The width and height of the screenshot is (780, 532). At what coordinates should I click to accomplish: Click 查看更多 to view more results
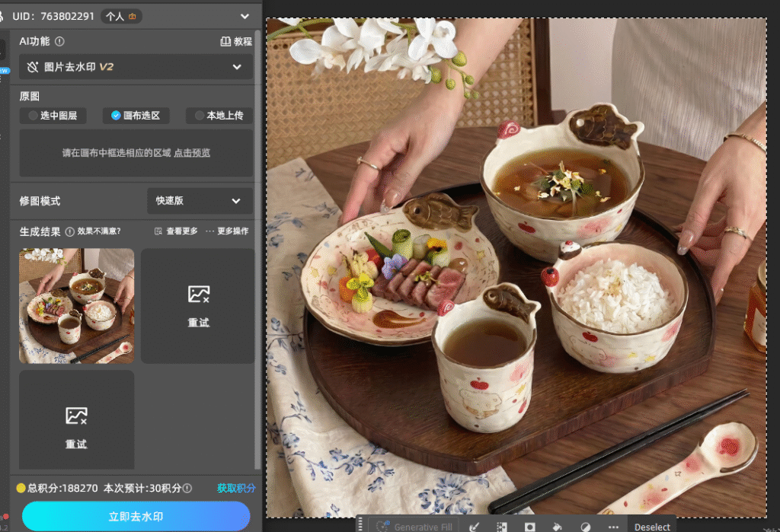176,231
